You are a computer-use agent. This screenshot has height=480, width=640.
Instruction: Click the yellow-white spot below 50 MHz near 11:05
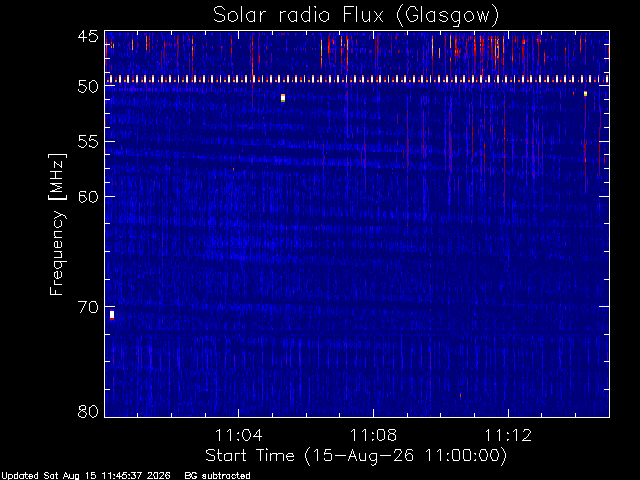pyautogui.click(x=283, y=98)
